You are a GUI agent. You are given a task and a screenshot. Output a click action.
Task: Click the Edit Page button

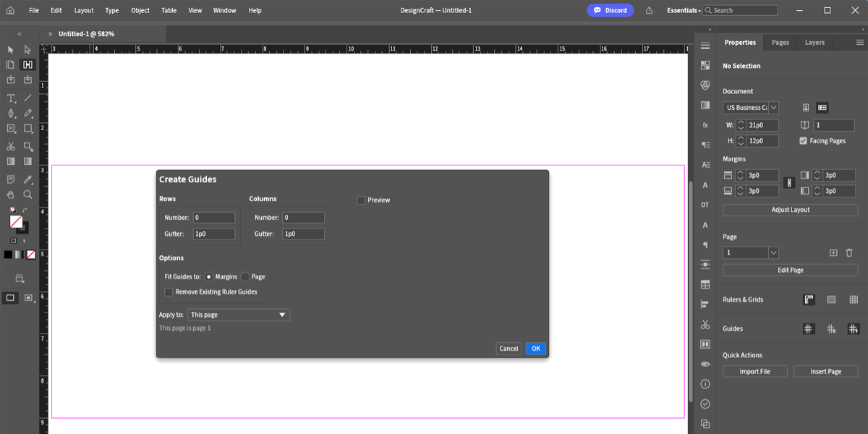pos(791,270)
